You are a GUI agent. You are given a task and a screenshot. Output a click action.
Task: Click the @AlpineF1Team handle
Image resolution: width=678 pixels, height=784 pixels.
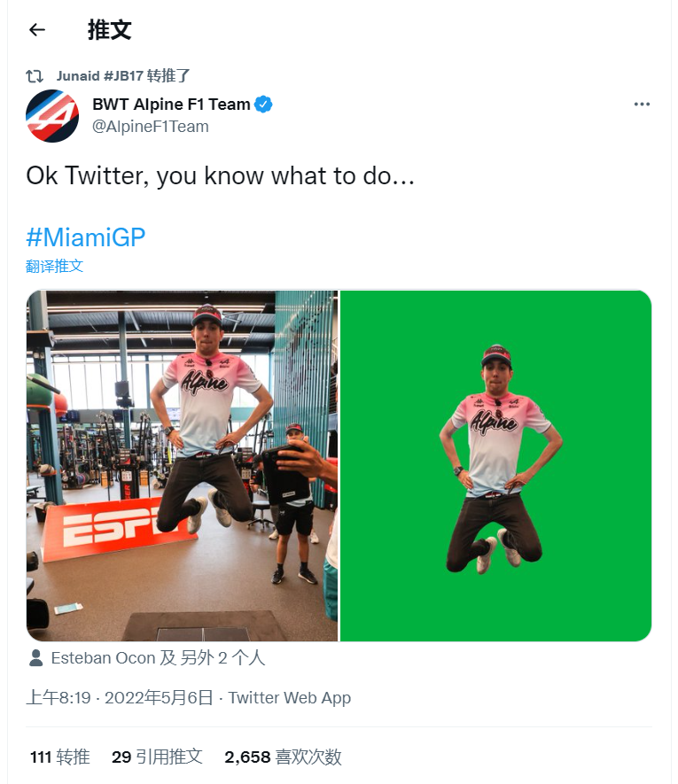[151, 127]
